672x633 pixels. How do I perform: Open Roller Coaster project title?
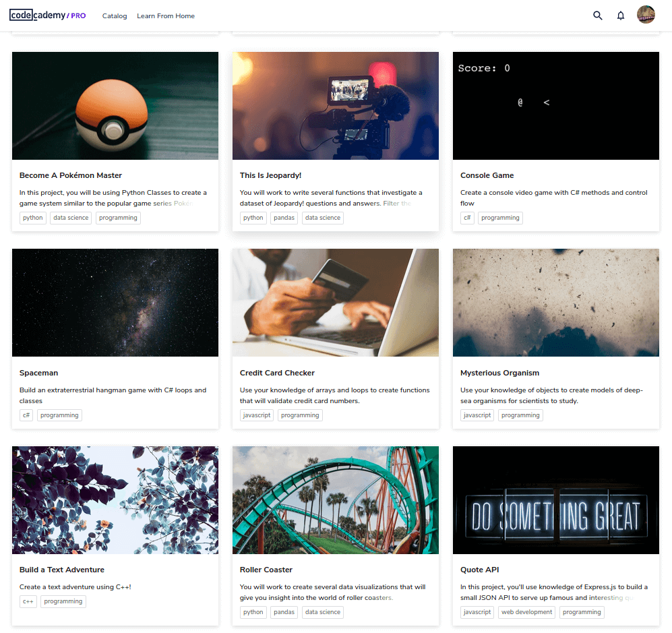click(x=266, y=570)
